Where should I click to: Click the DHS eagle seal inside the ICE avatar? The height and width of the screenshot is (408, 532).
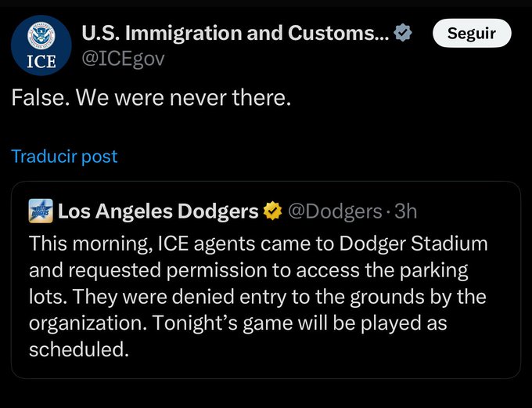(x=41, y=36)
